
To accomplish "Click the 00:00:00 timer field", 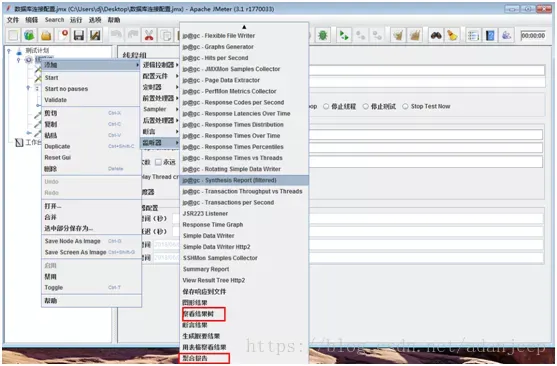I will click(x=533, y=36).
